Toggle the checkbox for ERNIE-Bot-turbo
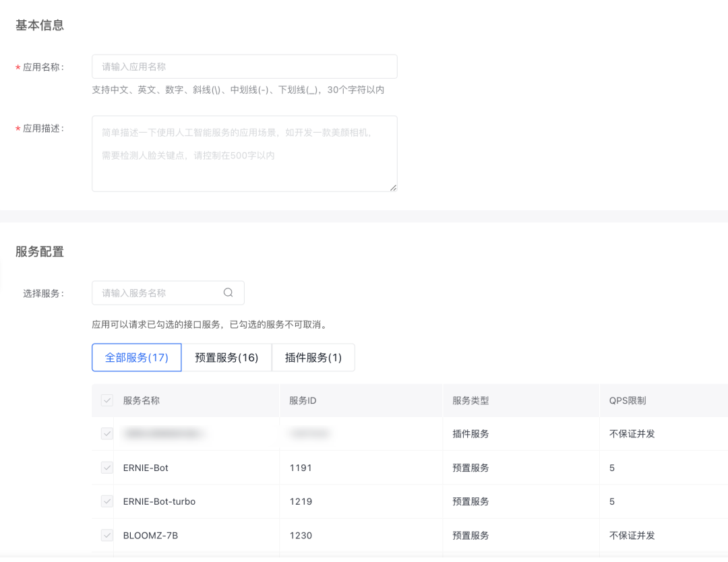Viewport: 728px width, 562px height. (106, 501)
